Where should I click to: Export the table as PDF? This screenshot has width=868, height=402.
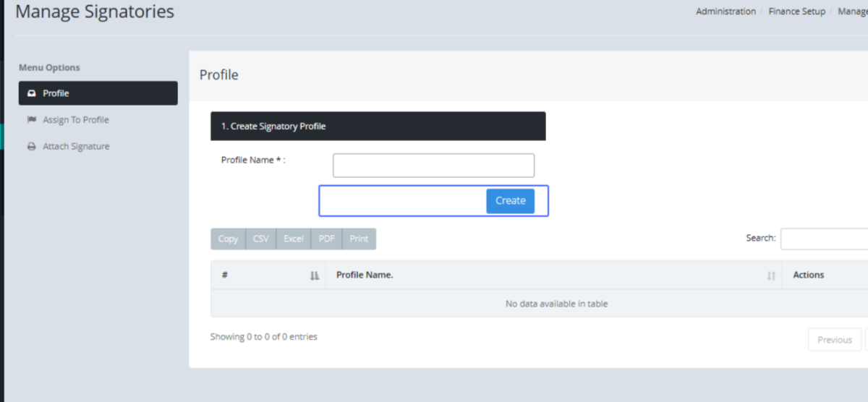(326, 239)
